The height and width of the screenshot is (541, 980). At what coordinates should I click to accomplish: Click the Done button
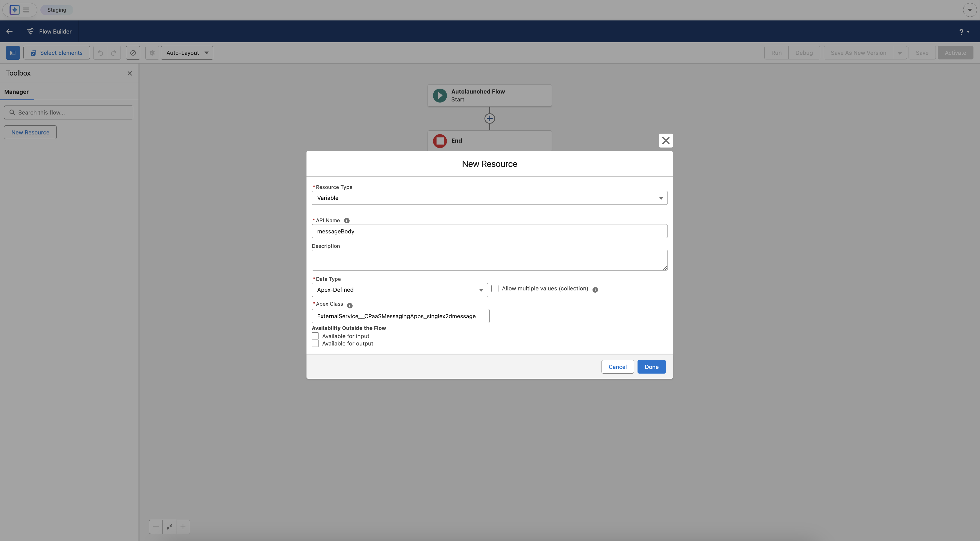[x=651, y=367]
